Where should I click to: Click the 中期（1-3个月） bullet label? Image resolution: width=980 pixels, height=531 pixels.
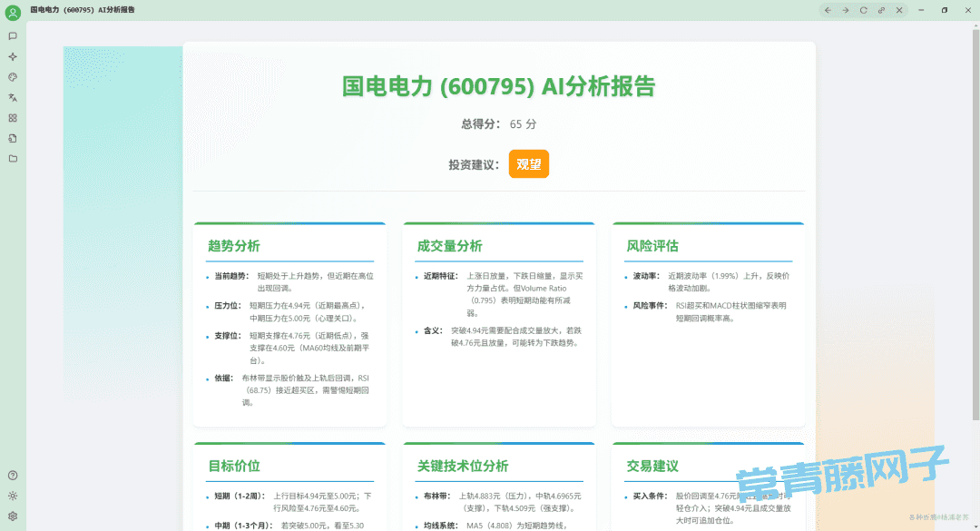[244, 526]
